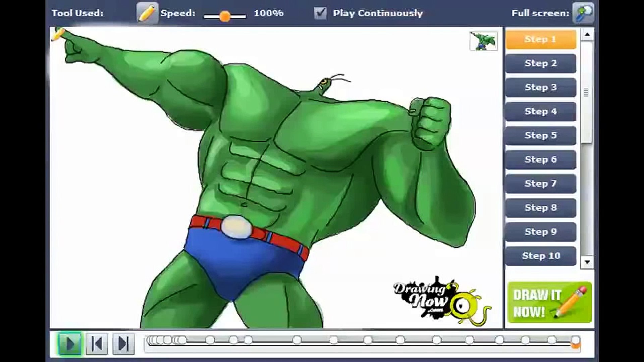
Task: Jump to Step 5
Action: click(541, 135)
